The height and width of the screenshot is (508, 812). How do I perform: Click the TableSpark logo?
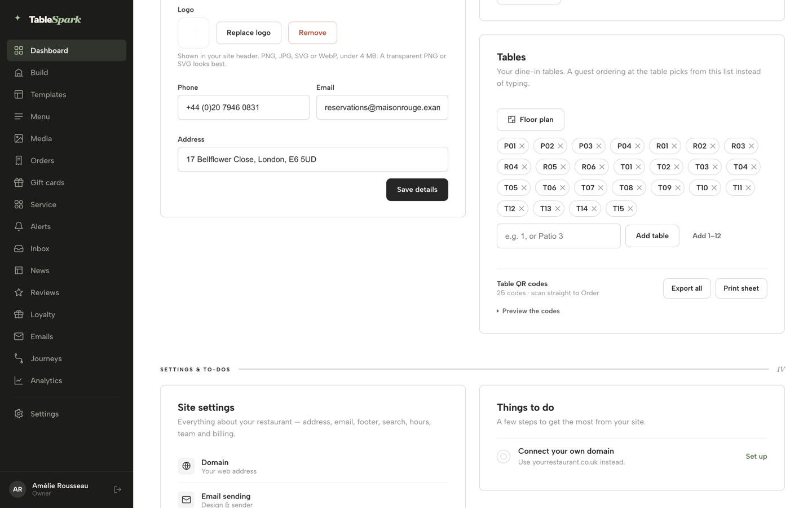(x=48, y=19)
